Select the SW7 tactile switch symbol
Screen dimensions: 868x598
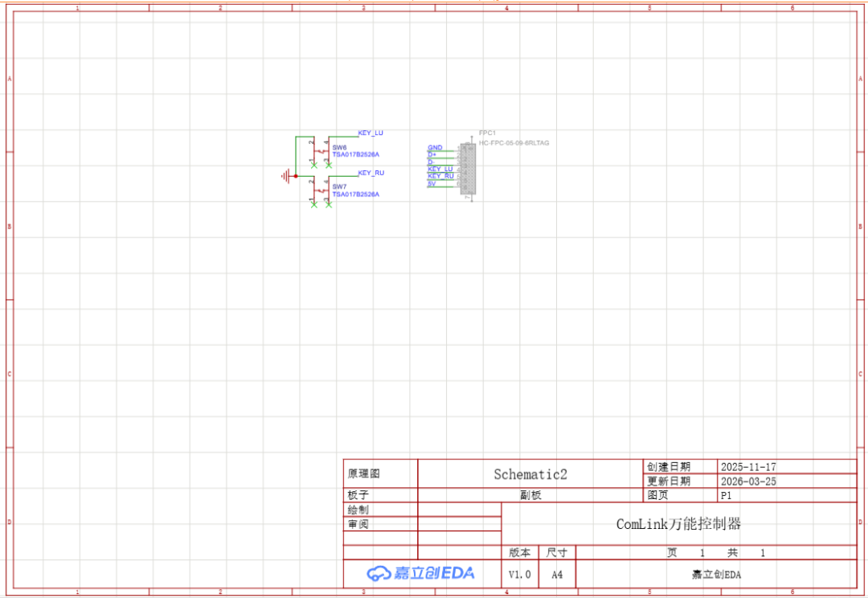(x=321, y=191)
